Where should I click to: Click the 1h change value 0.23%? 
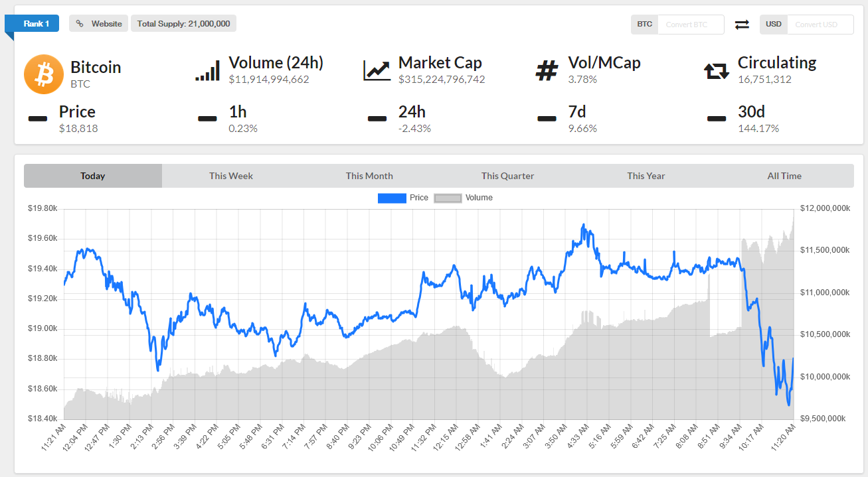[243, 129]
